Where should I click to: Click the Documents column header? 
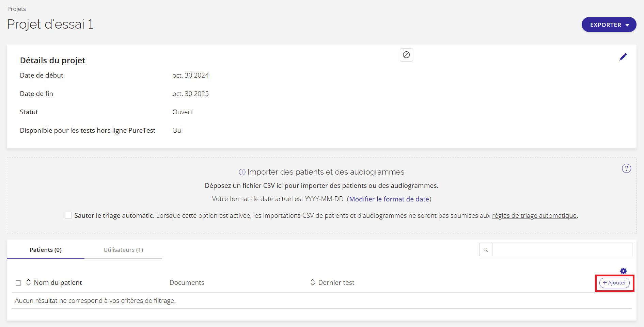(187, 282)
